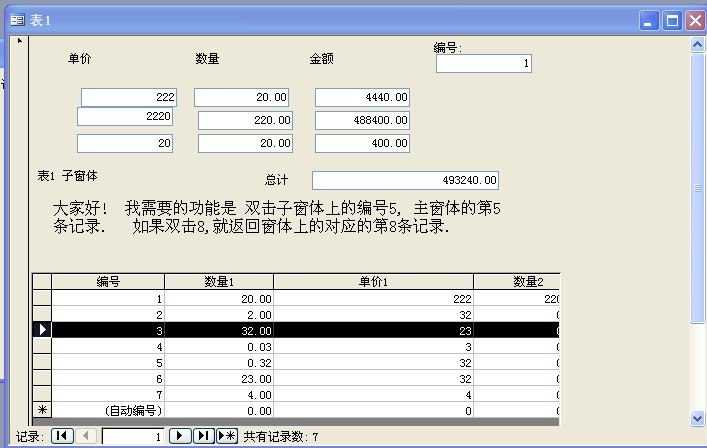Select the 单价1 column header
Viewport: 707px width, 448px height.
point(373,282)
